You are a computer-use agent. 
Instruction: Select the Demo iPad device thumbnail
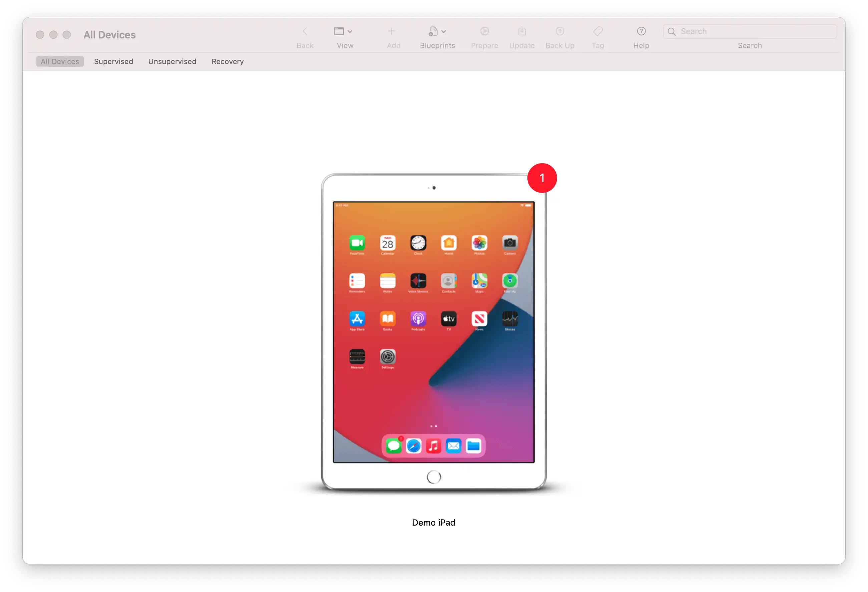[x=434, y=332]
